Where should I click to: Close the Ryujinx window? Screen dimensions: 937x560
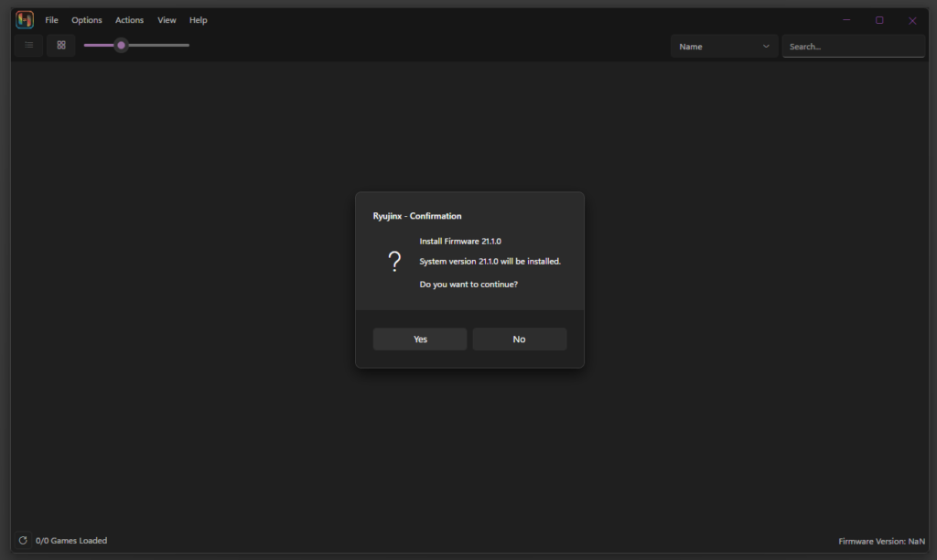click(912, 19)
